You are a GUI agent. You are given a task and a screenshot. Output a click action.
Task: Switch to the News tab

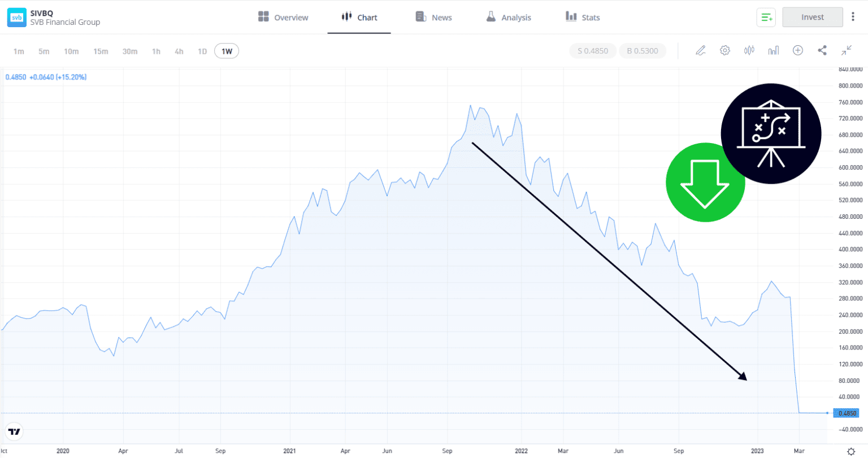point(434,17)
